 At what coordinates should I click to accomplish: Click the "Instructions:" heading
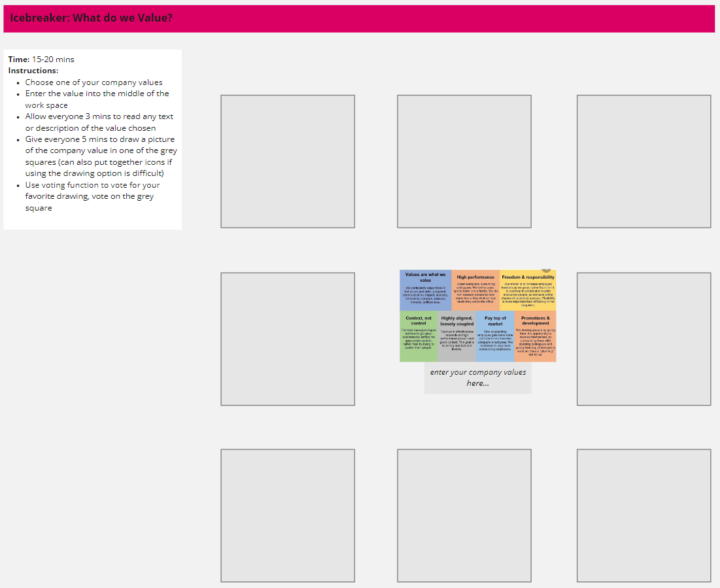[33, 71]
